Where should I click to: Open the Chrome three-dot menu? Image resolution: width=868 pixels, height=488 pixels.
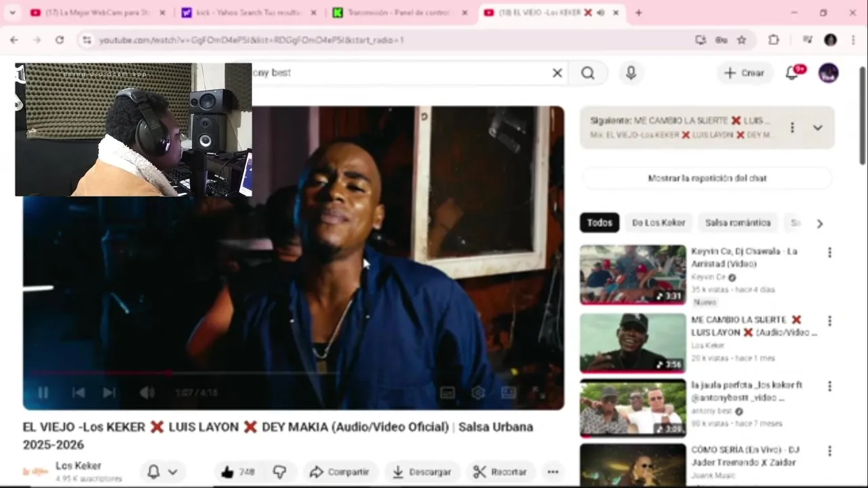pyautogui.click(x=853, y=40)
